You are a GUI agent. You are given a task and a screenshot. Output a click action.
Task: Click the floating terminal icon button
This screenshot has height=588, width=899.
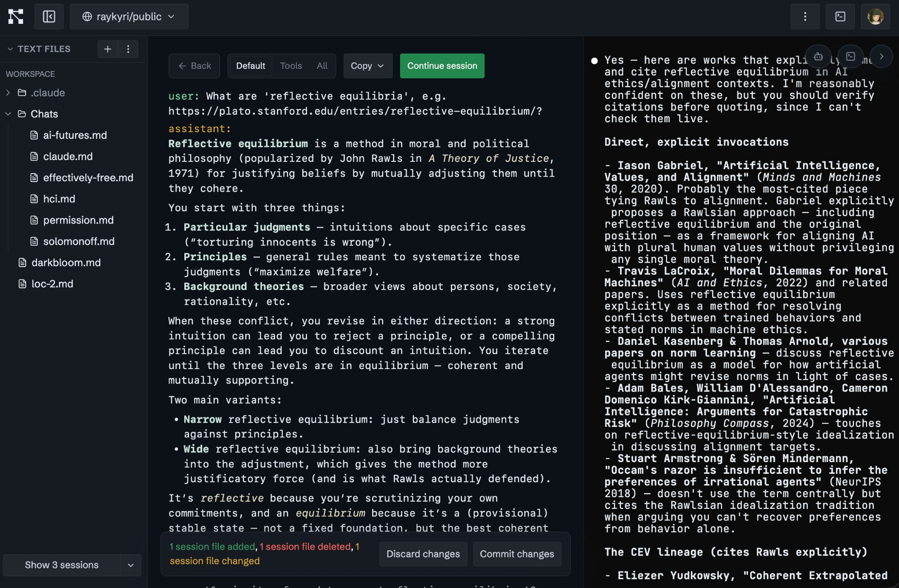pyautogui.click(x=850, y=57)
